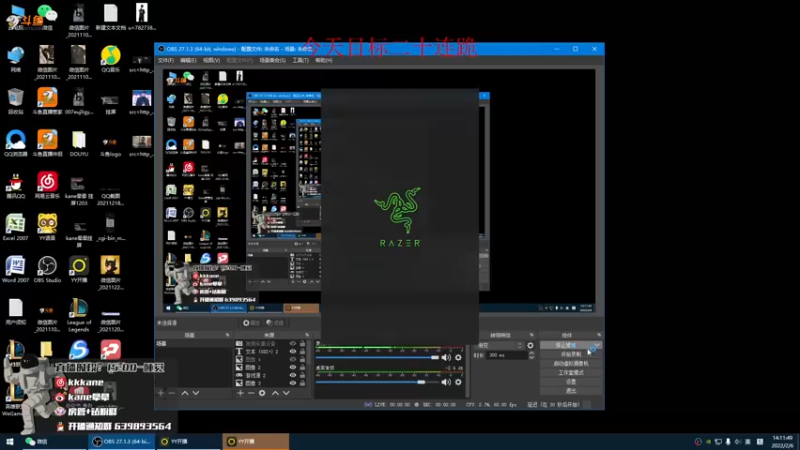Open the 帮助(H) menu
Screen dimensions: 800x450
(323, 60)
